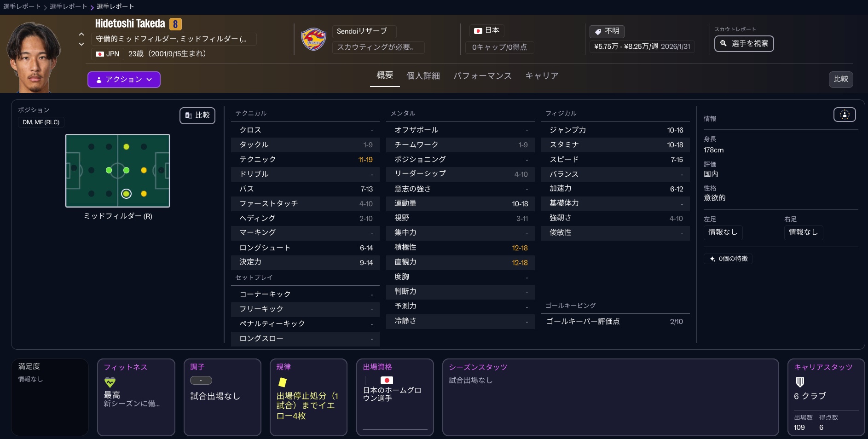Click the 比較 button in position panel
The width and height of the screenshot is (868, 439).
(197, 116)
